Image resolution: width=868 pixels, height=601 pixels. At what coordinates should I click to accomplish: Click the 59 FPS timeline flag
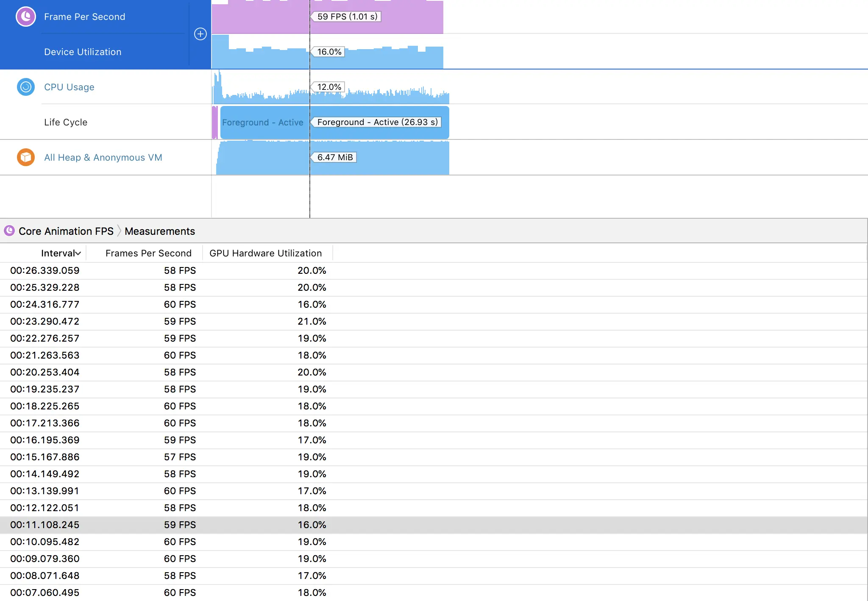[x=347, y=17]
